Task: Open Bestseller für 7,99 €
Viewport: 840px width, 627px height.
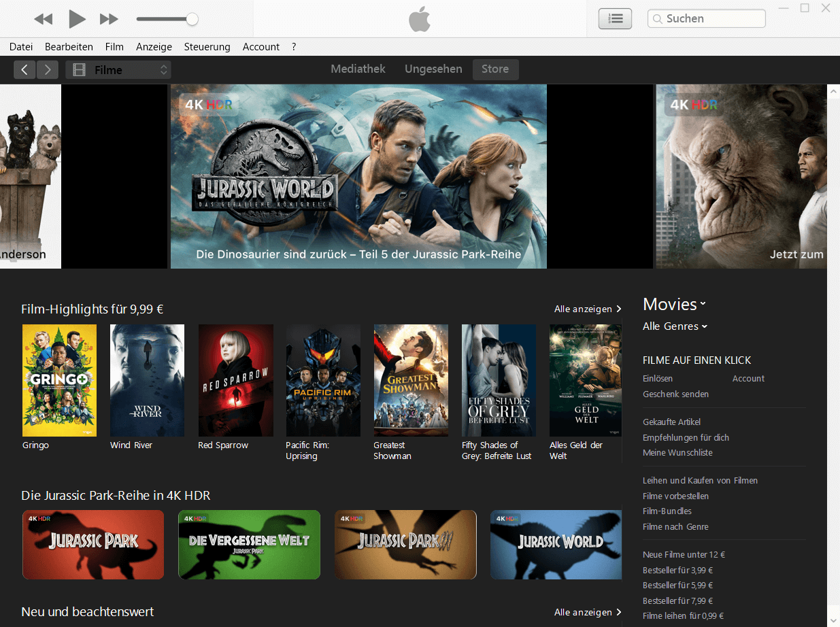Action: point(677,601)
